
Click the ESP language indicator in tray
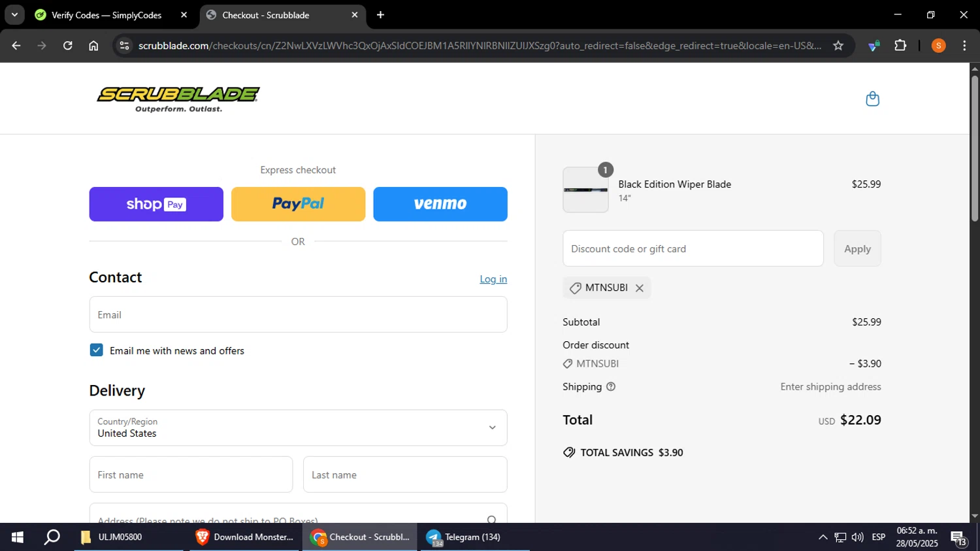pyautogui.click(x=879, y=537)
